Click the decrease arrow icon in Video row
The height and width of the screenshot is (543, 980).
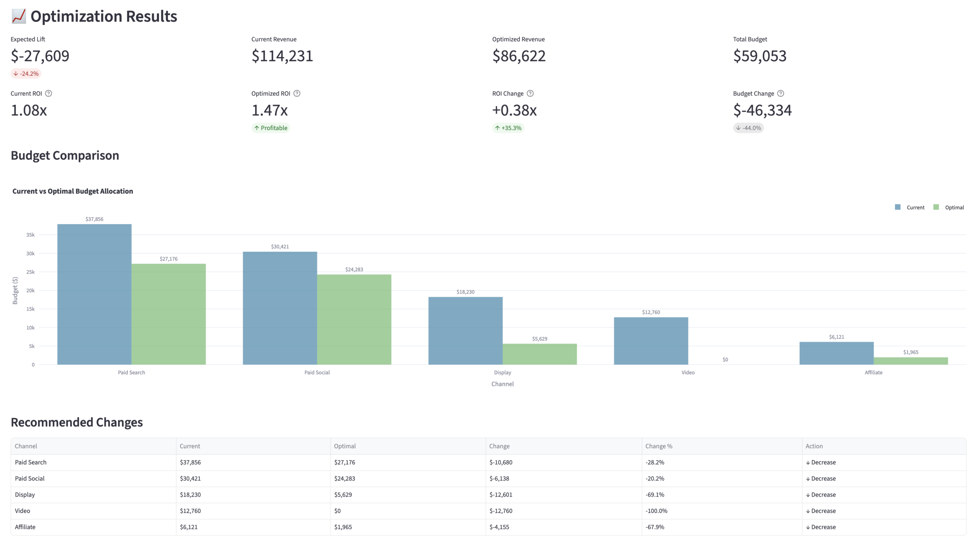[809, 510]
